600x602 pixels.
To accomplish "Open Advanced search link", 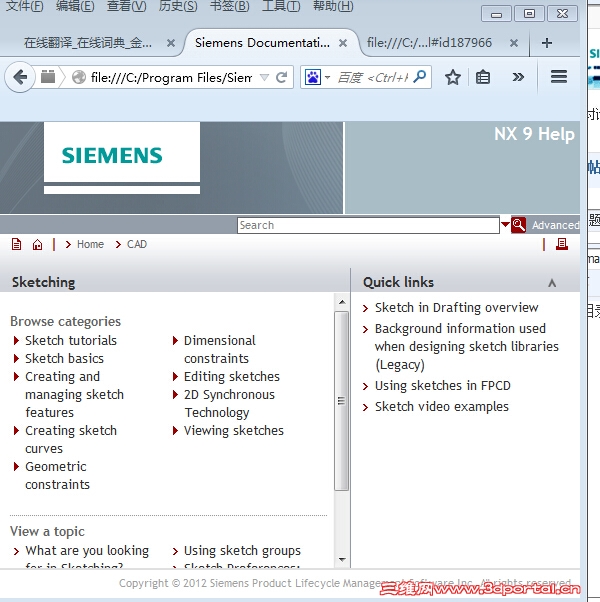I will [x=555, y=225].
